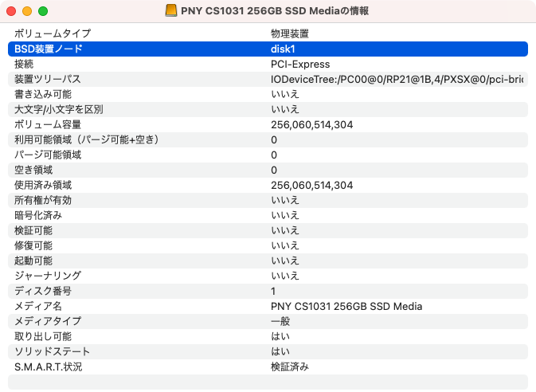
Task: Select the 大文字/小文字を区別 row
Action: point(268,109)
